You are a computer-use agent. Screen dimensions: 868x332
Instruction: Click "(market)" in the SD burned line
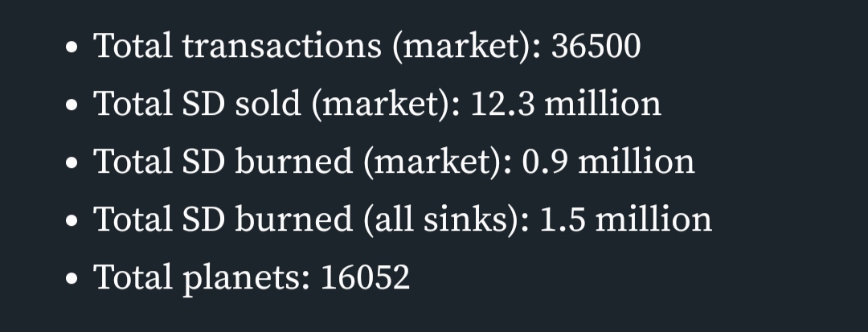[x=437, y=162]
